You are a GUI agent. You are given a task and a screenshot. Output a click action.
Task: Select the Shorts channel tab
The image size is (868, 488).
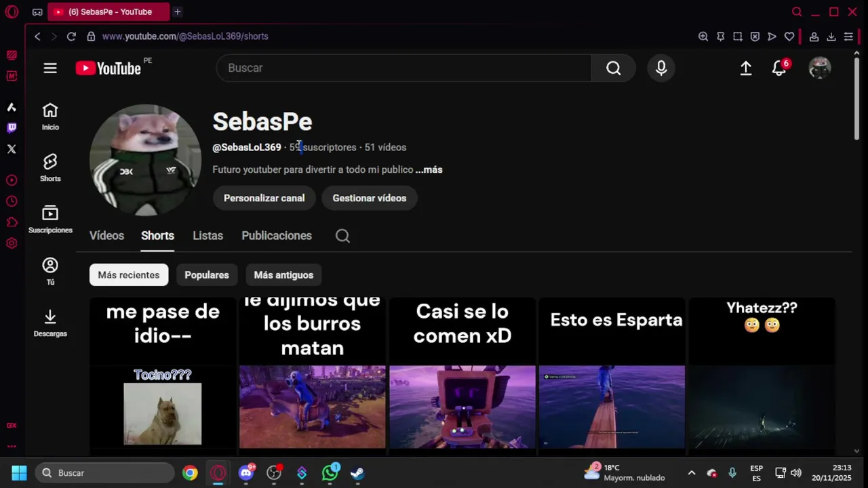click(x=157, y=236)
